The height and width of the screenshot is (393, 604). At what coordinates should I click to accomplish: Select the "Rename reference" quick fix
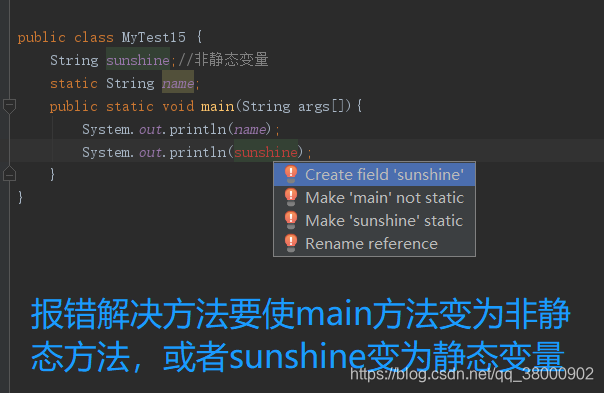coord(374,244)
